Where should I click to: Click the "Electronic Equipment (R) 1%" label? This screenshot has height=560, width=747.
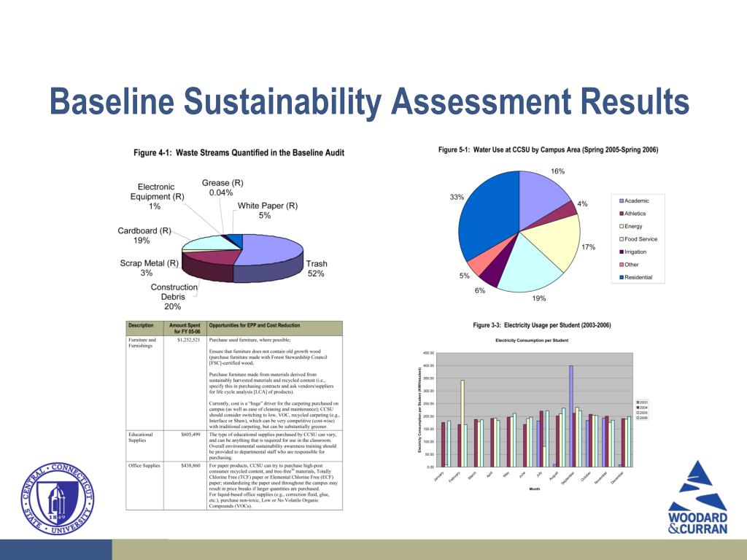coord(157,197)
